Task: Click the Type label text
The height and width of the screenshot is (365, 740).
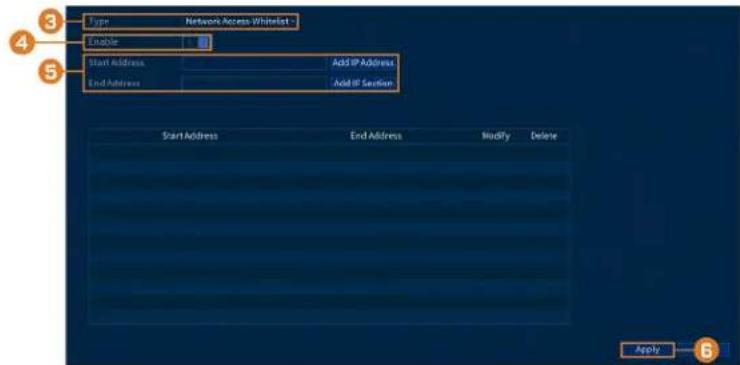Action: [x=99, y=22]
